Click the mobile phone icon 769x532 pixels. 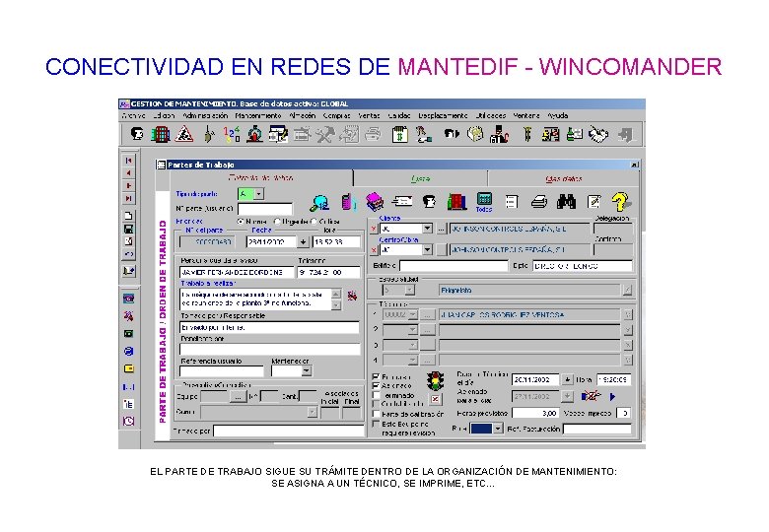348,201
